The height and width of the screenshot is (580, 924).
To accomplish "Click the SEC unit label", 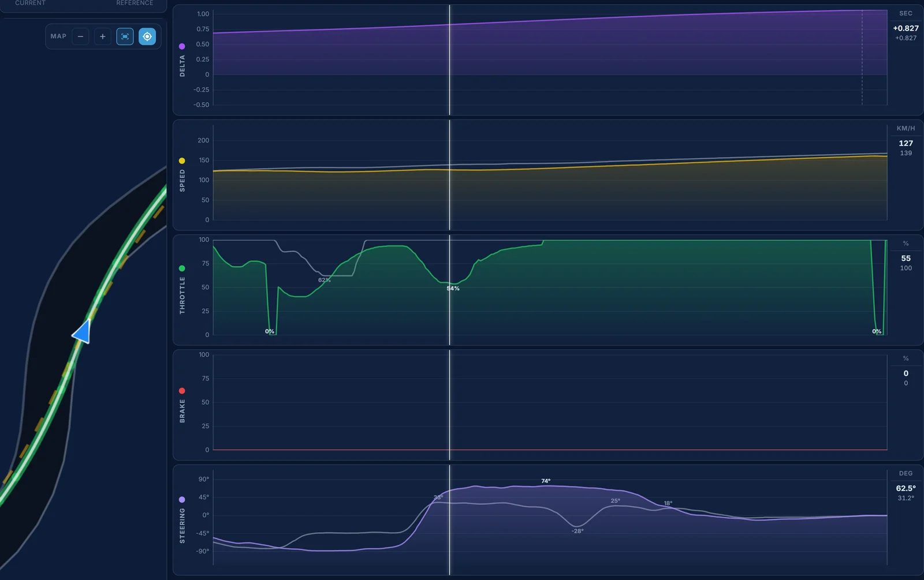I will click(906, 13).
